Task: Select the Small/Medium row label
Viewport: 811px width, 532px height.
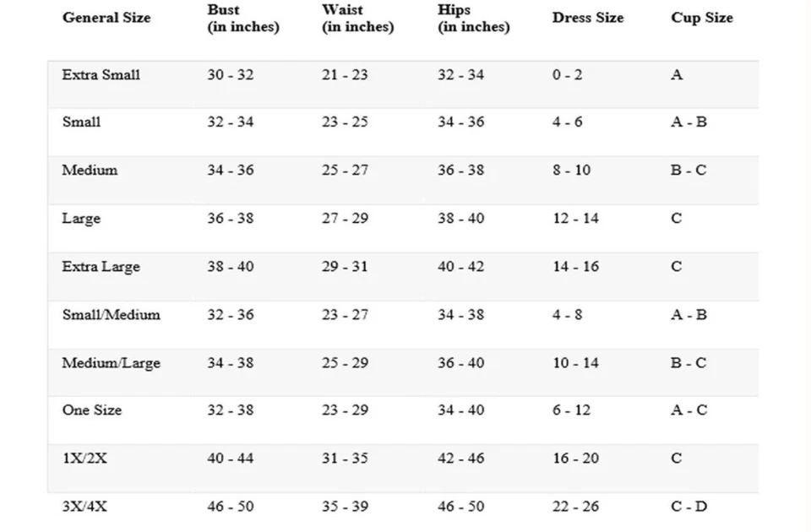Action: tap(111, 315)
